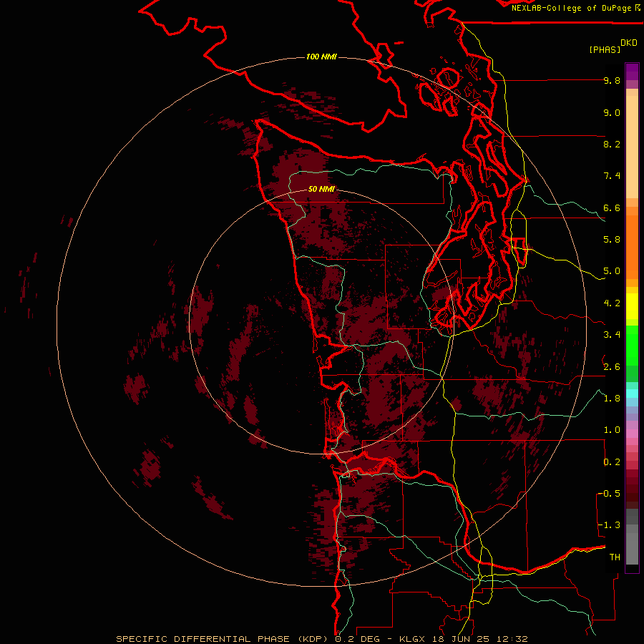Click the -0.5 scale value
Viewport: 644px width, 644px height.
(609, 494)
